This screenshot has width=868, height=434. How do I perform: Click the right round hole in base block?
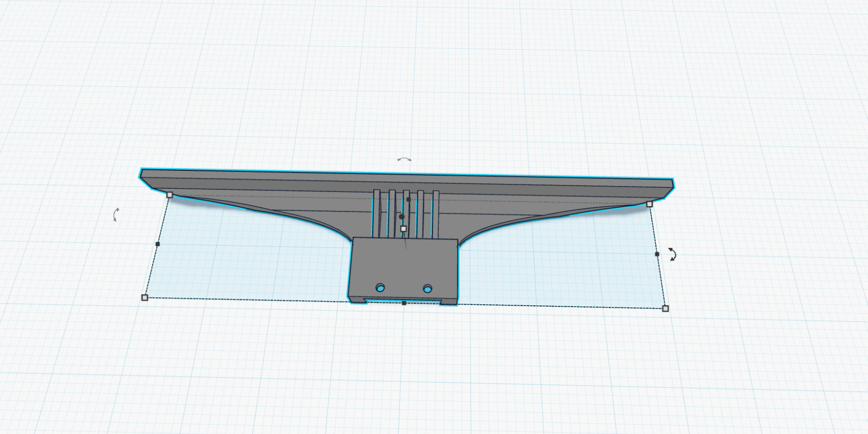(427, 288)
